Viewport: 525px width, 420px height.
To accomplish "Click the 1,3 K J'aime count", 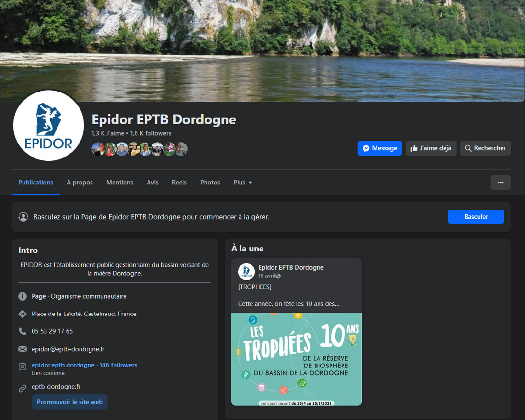I will coord(108,133).
